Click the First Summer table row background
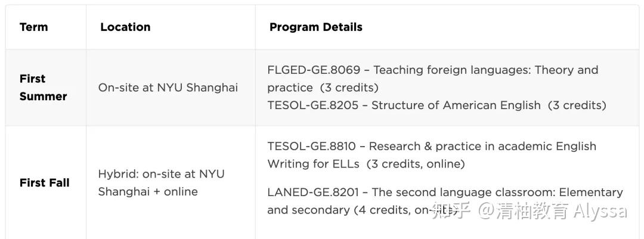 [322, 88]
